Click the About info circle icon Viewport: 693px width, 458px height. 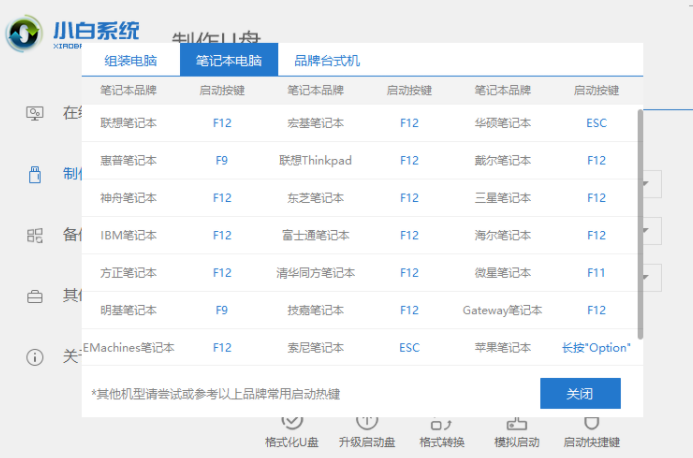35,357
